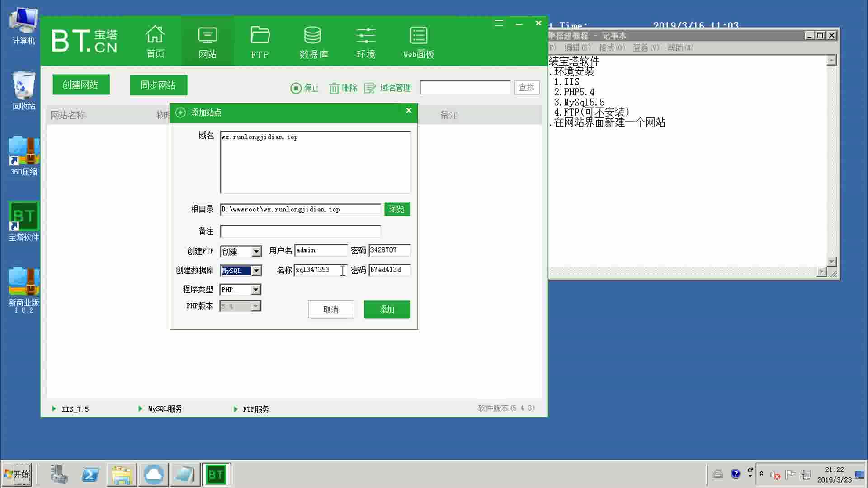Viewport: 868px width, 488px height.
Task: Open cloud app taskbar icon
Action: coord(153,474)
